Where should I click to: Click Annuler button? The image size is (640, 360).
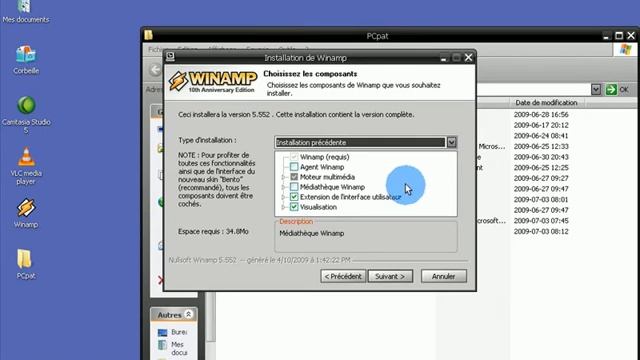point(444,276)
